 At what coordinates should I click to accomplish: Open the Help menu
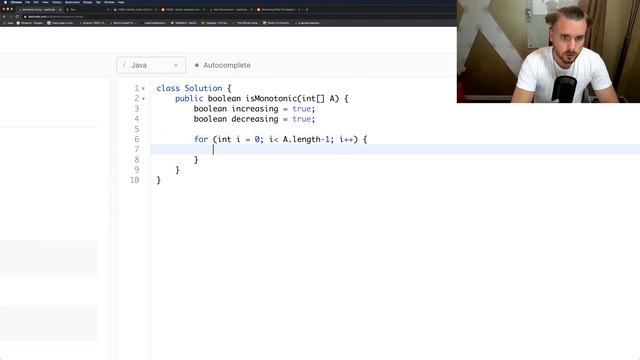[x=121, y=2]
